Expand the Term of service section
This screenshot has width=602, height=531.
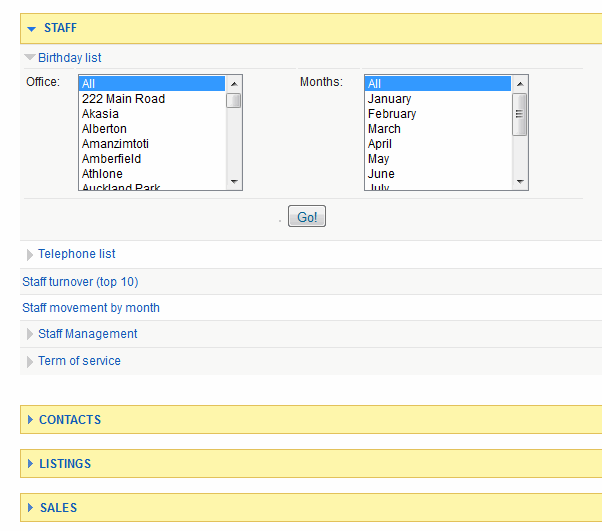[x=79, y=361]
